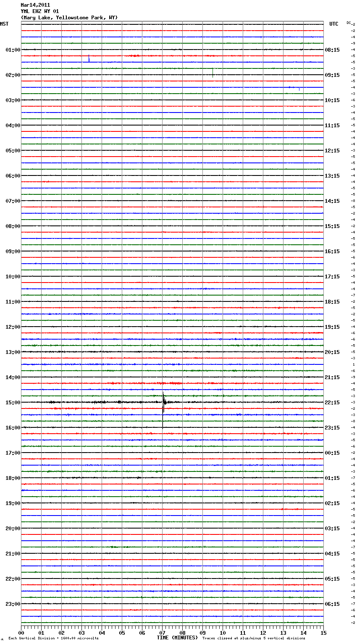Click the traces clipped footnote text

254,639
